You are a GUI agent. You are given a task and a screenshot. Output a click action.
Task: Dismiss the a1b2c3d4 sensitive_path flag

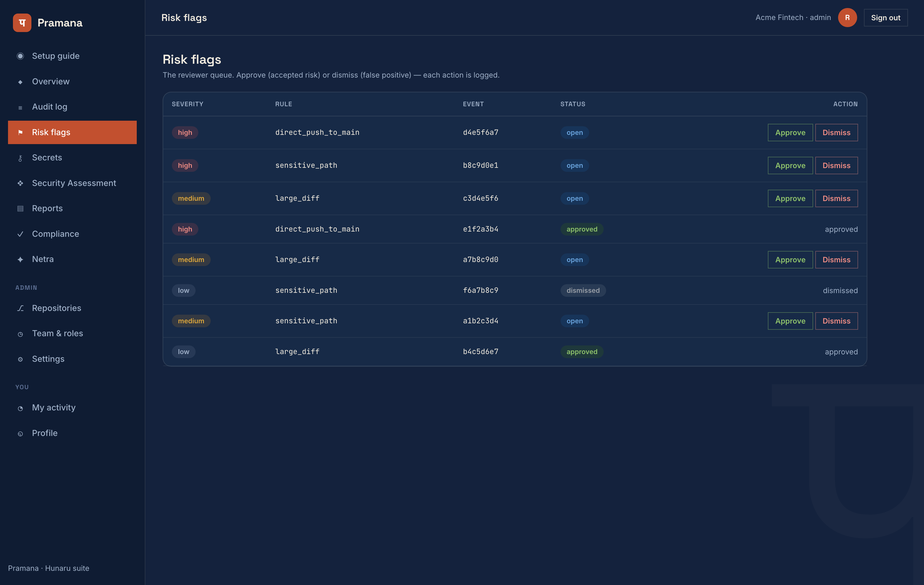[x=836, y=321]
